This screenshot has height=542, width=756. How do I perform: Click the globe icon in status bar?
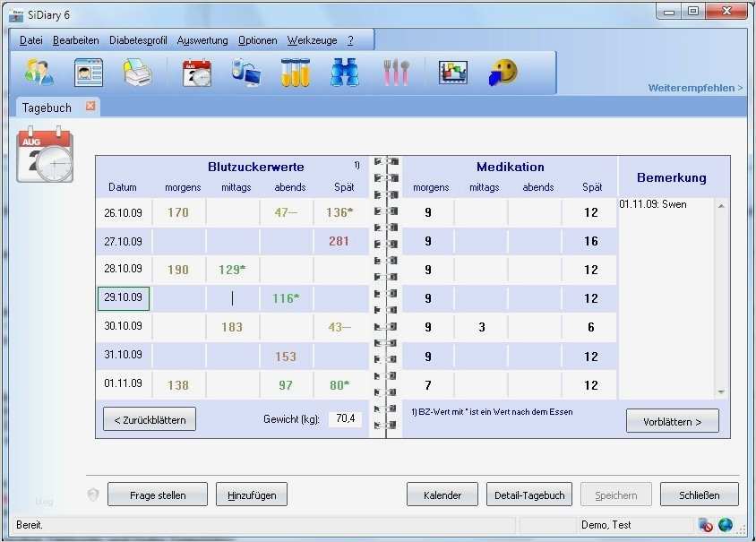(x=726, y=525)
